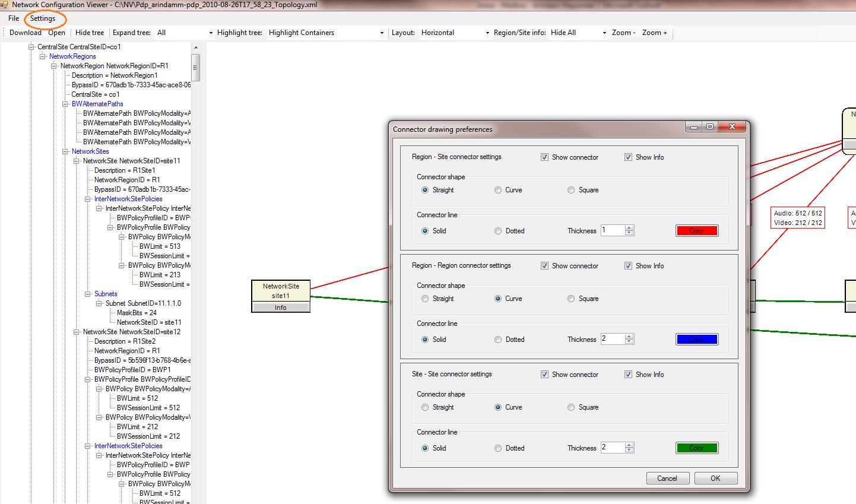Toggle Show connector for Site - Site
Image resolution: width=856 pixels, height=504 pixels.
544,375
